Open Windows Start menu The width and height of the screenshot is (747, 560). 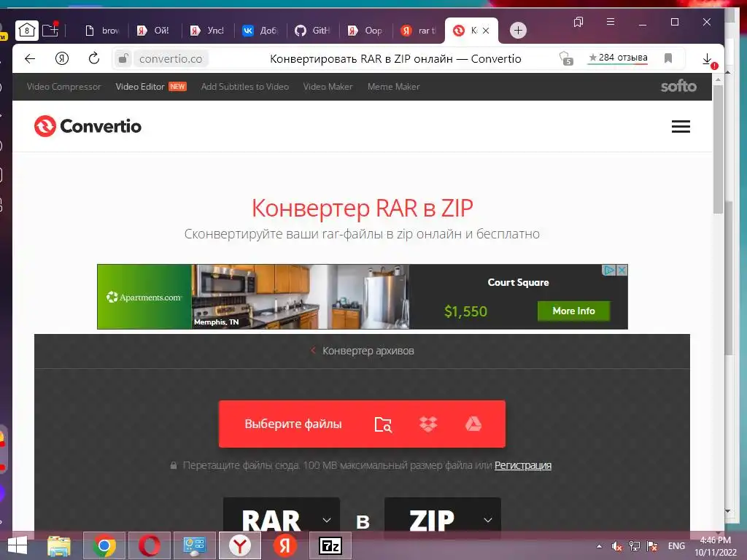(x=18, y=545)
